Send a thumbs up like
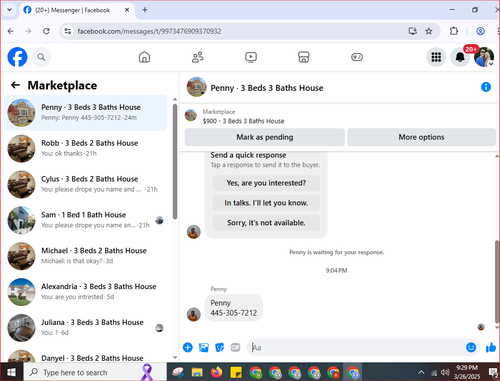Screen dimensions: 500x381 click(491, 347)
